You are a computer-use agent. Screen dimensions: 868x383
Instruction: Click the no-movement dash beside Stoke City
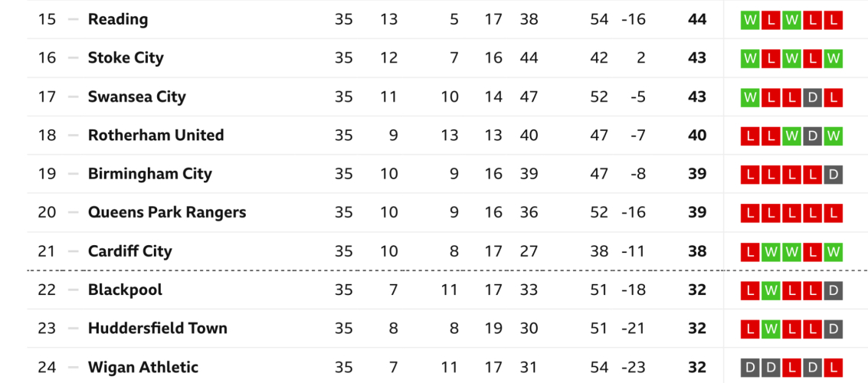(x=73, y=58)
